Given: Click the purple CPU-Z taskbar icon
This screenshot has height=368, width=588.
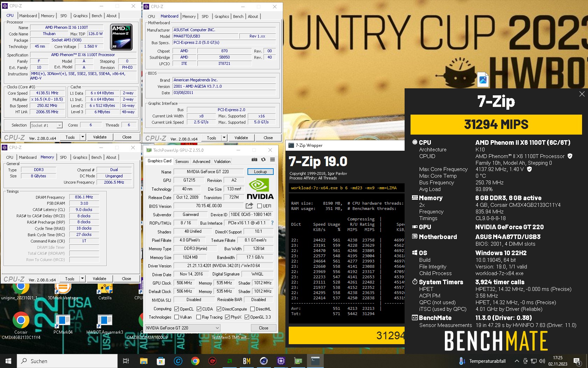Looking at the screenshot, I should click(x=281, y=361).
